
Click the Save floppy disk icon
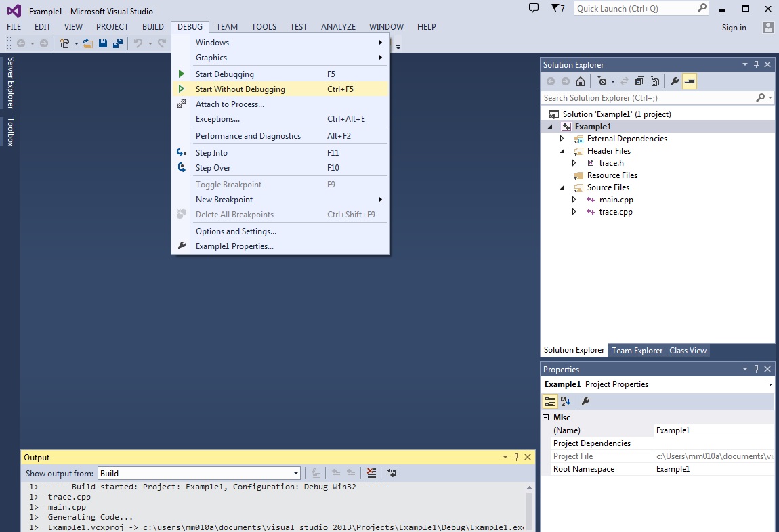click(103, 44)
